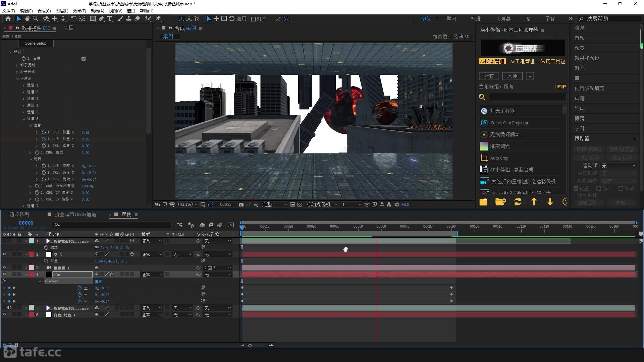Toggle stopwatch for CH6 位置 Y
The width and height of the screenshot is (644, 362).
click(x=44, y=139)
